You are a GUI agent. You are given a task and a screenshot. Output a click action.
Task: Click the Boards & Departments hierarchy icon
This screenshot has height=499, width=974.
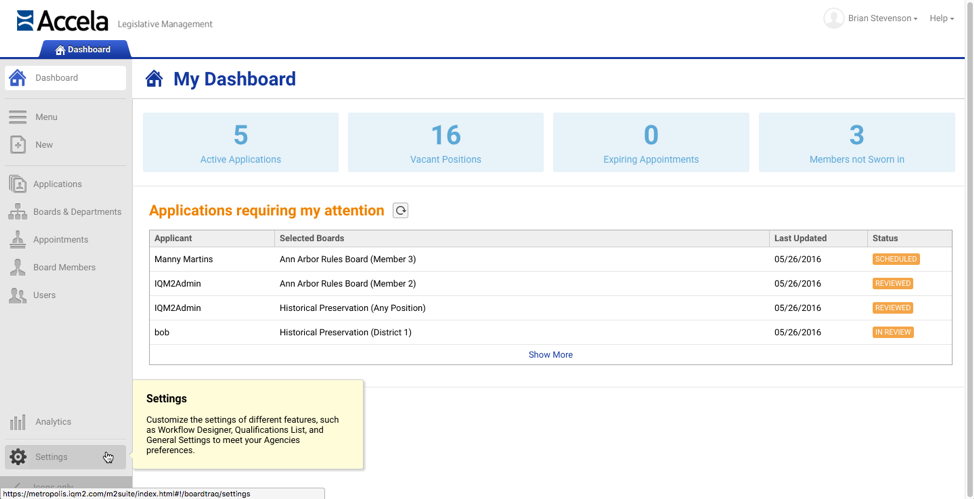pos(17,212)
